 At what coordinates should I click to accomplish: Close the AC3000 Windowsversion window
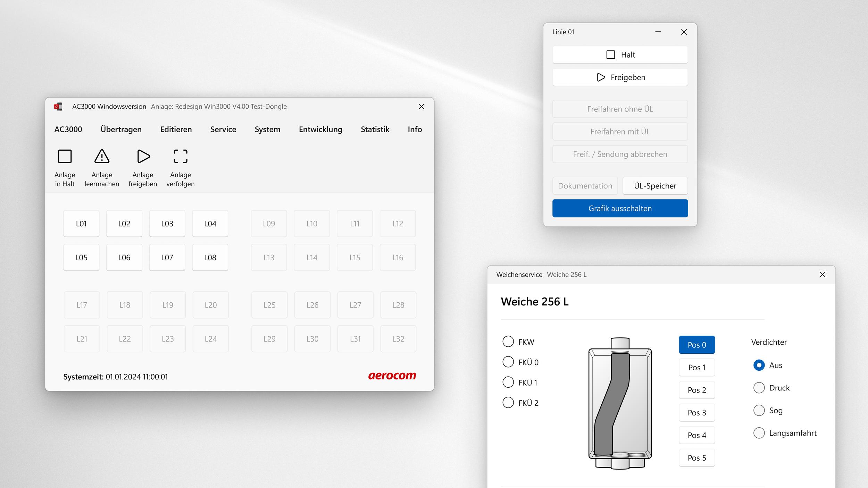click(421, 107)
